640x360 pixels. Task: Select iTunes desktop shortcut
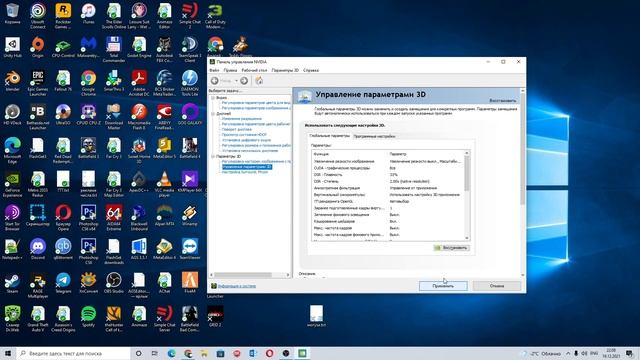[x=88, y=13]
